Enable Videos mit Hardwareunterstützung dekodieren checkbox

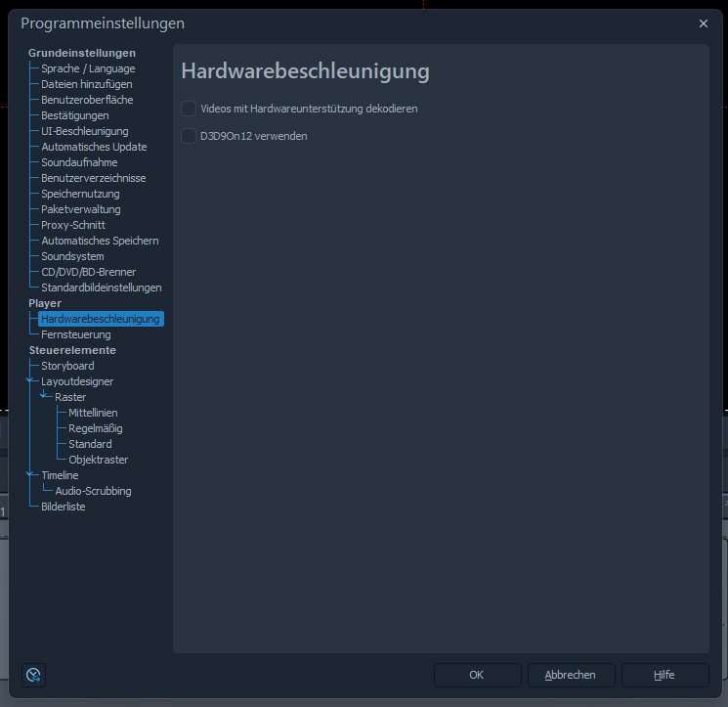click(189, 109)
